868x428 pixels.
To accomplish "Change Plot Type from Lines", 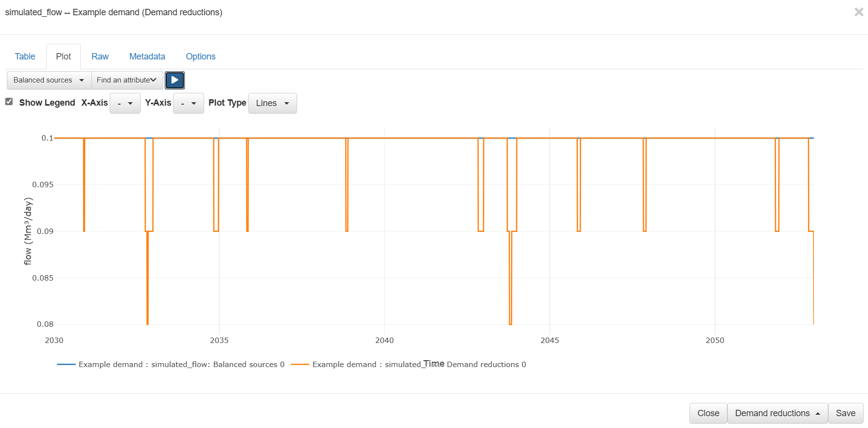I will [x=272, y=103].
